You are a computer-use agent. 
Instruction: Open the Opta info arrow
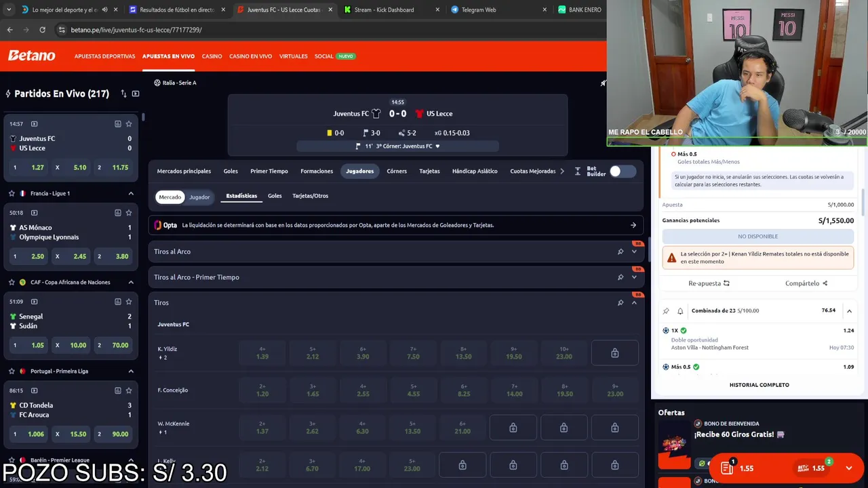633,225
